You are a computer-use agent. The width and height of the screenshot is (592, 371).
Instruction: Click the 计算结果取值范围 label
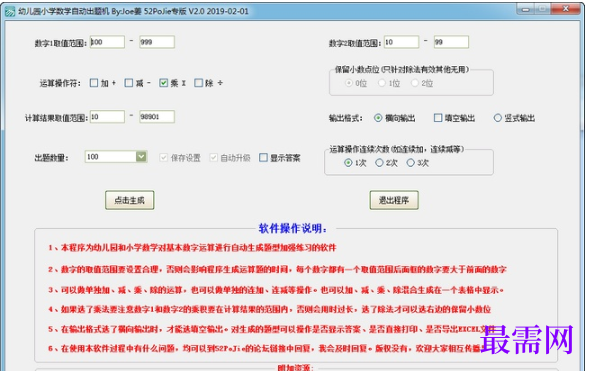[x=56, y=119]
